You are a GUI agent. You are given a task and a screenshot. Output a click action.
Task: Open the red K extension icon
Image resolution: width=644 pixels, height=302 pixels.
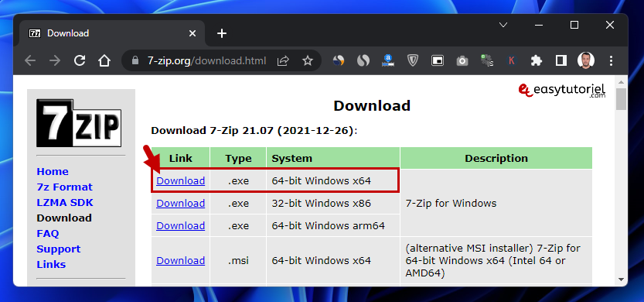point(511,61)
